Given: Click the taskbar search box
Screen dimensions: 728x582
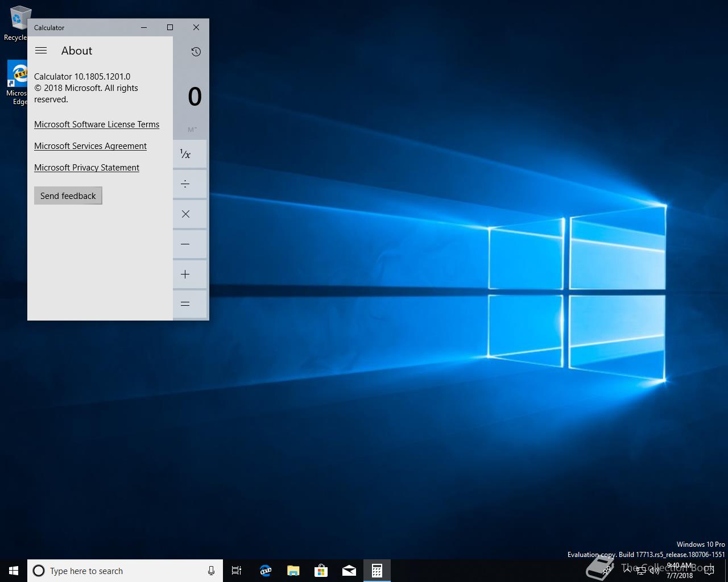Looking at the screenshot, I should pos(119,571).
